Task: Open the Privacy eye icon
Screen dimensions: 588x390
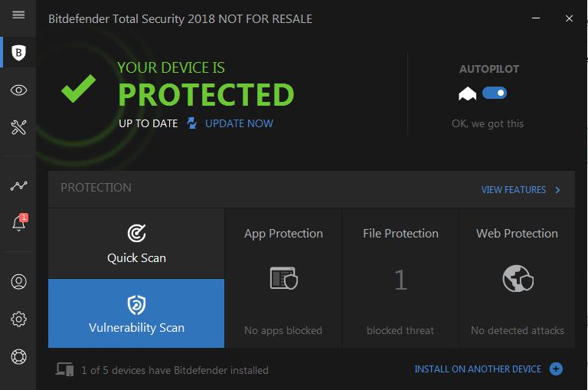Action: click(19, 90)
